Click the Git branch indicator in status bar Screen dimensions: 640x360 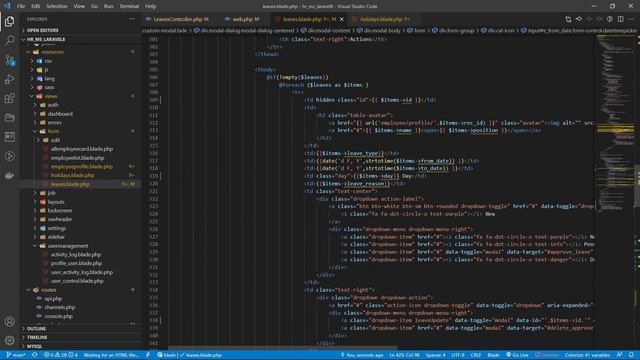[16, 355]
